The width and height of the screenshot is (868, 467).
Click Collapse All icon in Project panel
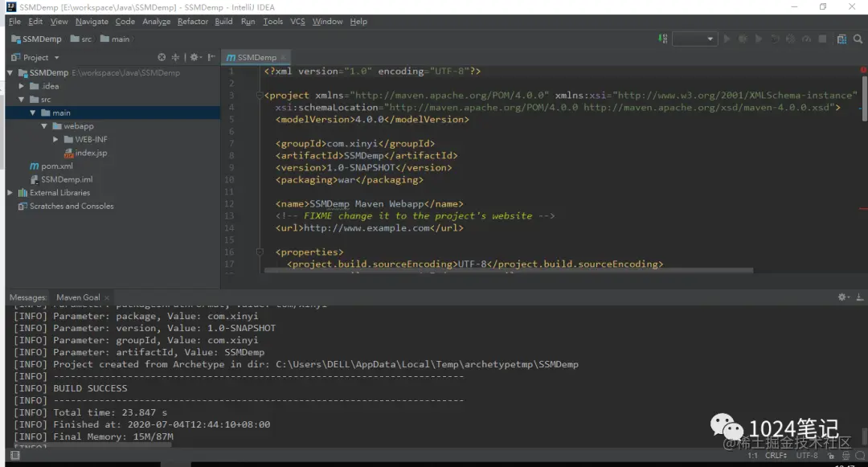(x=175, y=57)
